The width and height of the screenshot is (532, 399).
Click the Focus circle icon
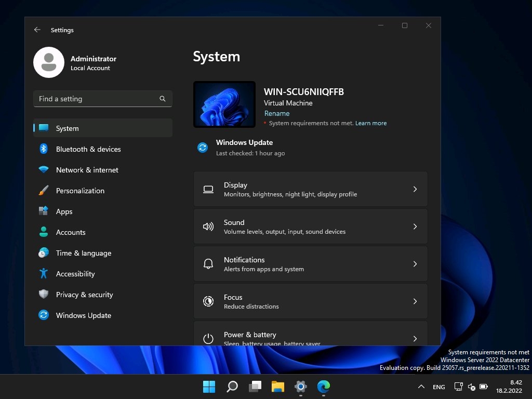point(208,301)
